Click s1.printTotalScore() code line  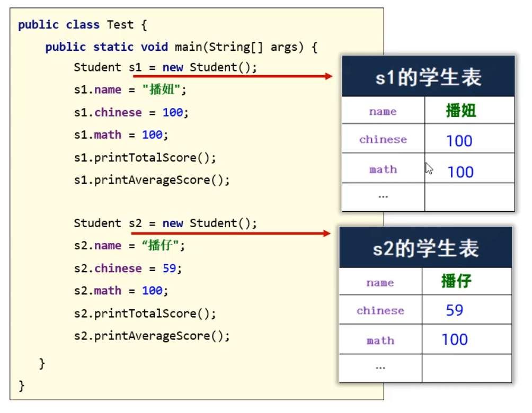145,158
